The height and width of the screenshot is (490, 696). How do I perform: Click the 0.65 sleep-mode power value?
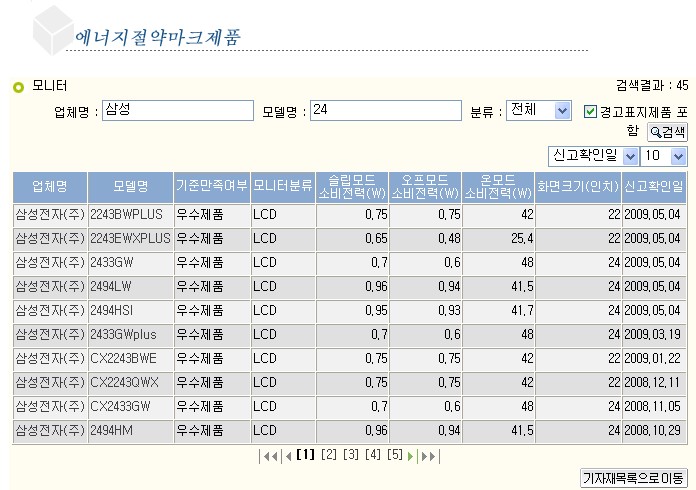click(x=376, y=239)
